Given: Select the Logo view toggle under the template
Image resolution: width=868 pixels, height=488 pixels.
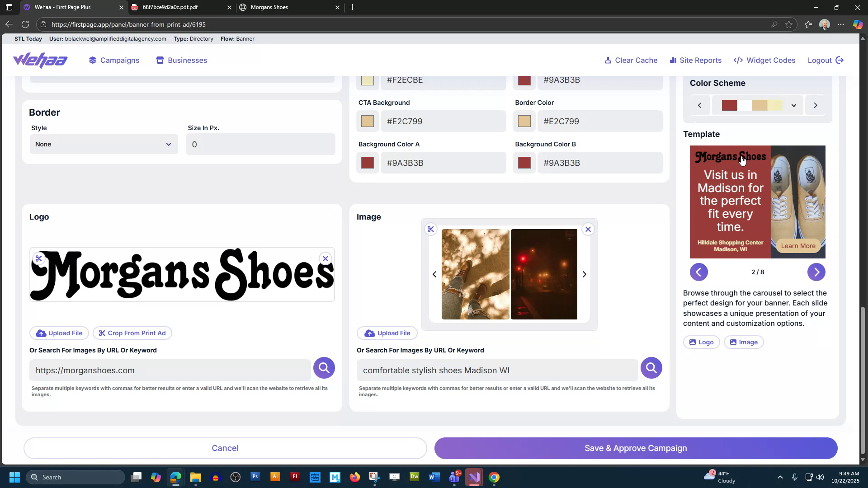Looking at the screenshot, I should click(701, 342).
